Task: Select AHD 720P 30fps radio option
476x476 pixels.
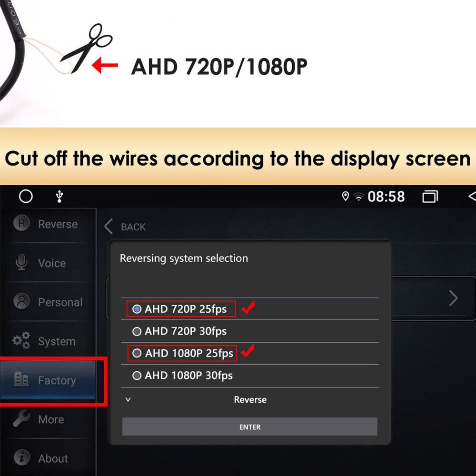Action: coord(137,331)
